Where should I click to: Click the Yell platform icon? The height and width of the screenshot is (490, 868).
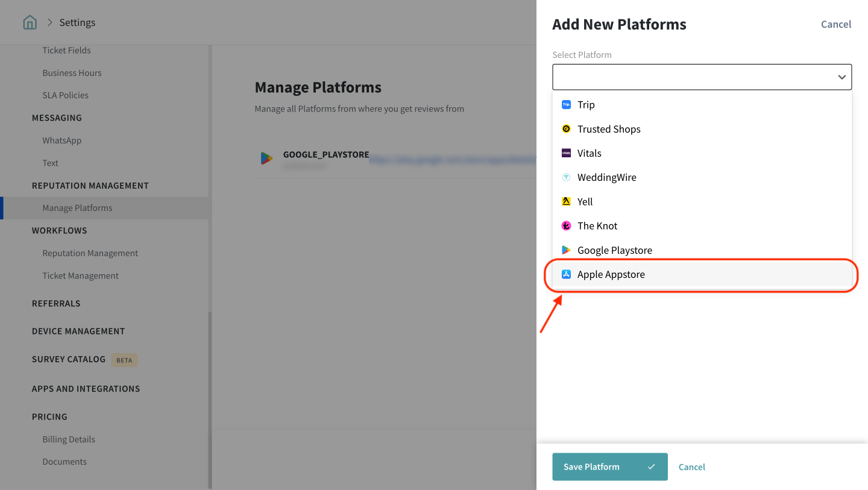point(566,202)
